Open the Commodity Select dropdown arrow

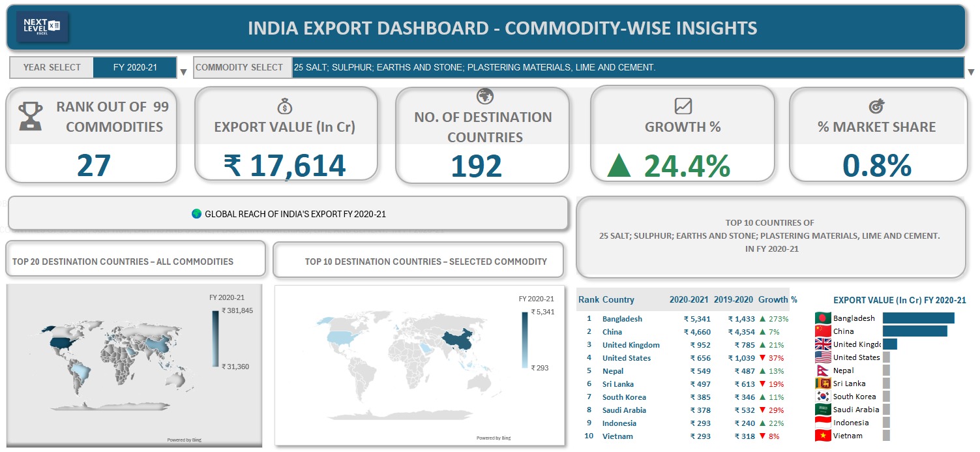coord(971,72)
